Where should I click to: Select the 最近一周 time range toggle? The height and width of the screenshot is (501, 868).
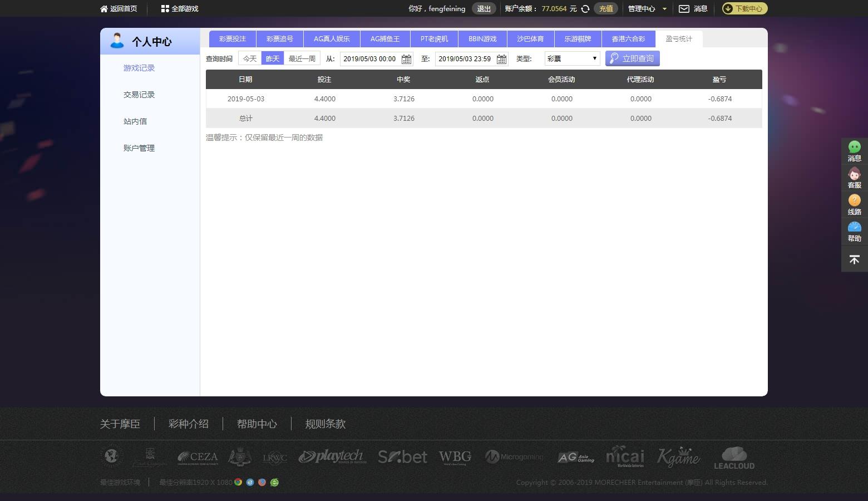point(302,58)
